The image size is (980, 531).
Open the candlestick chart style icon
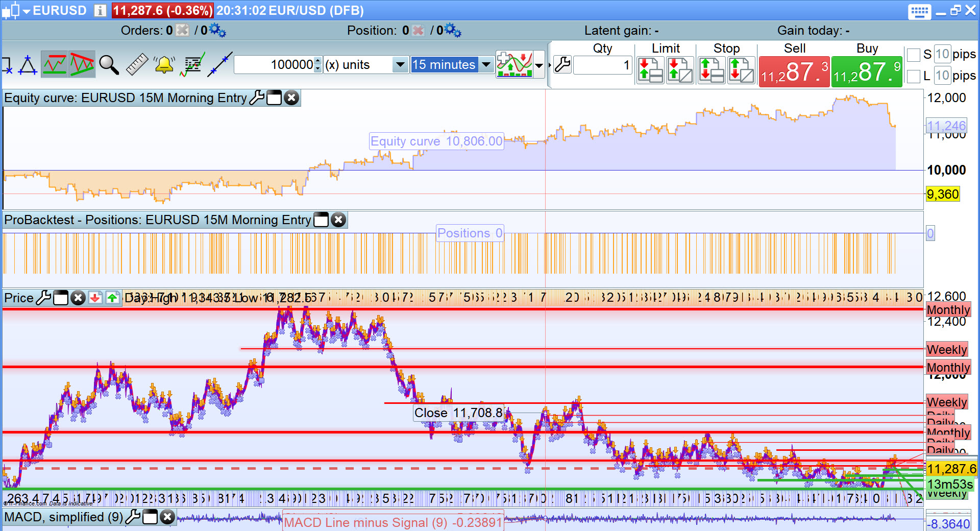[10, 10]
